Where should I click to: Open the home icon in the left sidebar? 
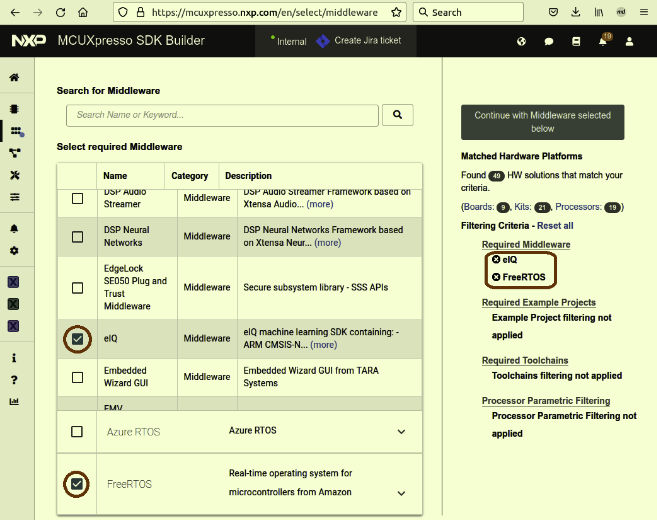[x=14, y=78]
